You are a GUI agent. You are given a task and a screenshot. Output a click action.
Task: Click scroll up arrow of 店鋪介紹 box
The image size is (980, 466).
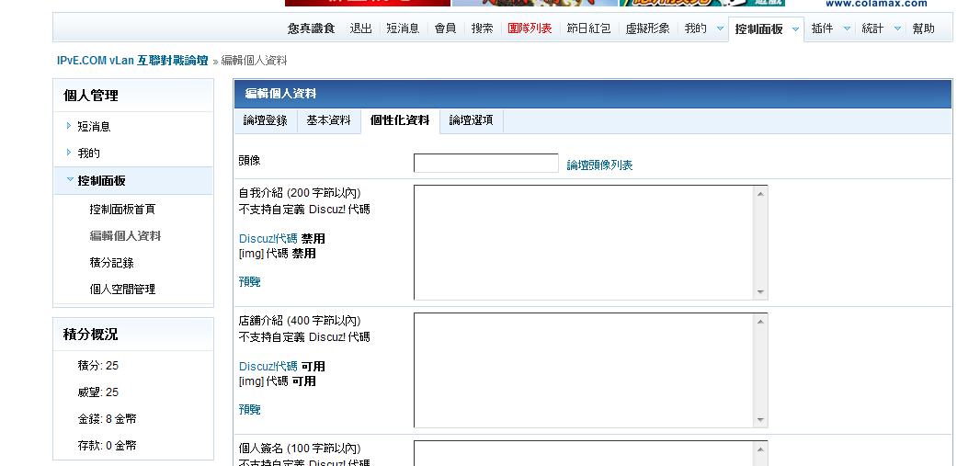760,322
